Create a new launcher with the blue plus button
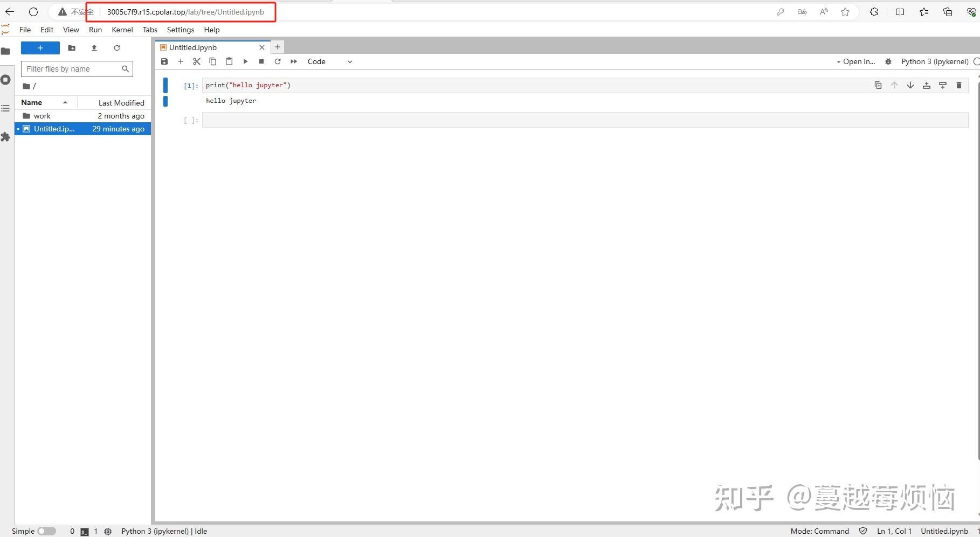 [40, 48]
